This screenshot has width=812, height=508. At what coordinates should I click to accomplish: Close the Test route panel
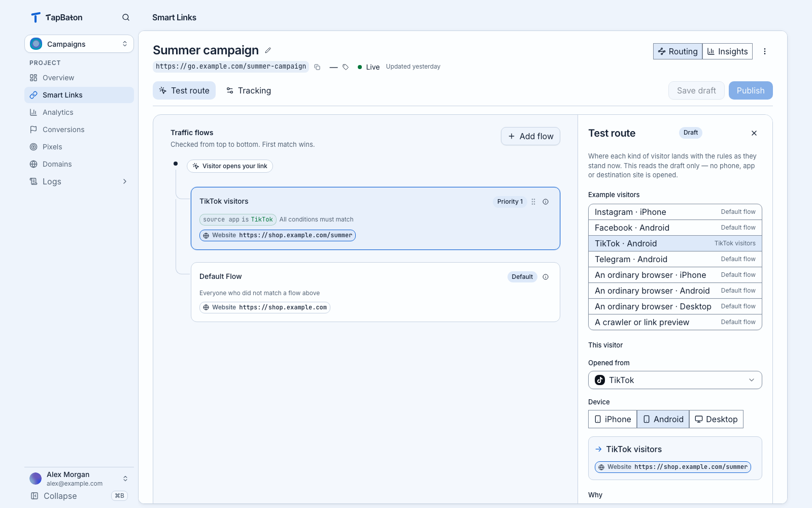[754, 133]
